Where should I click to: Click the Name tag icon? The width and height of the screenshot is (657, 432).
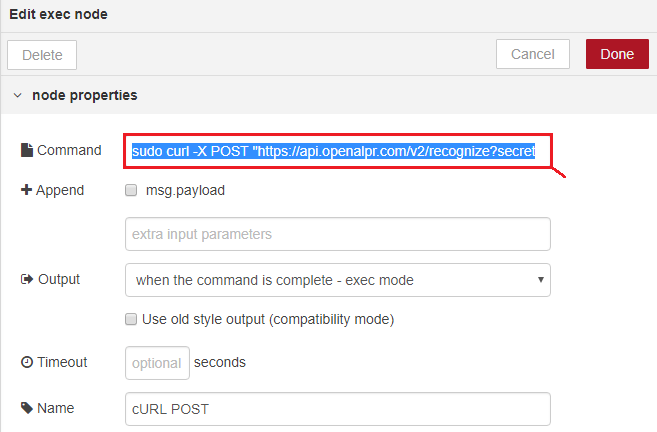[27, 409]
